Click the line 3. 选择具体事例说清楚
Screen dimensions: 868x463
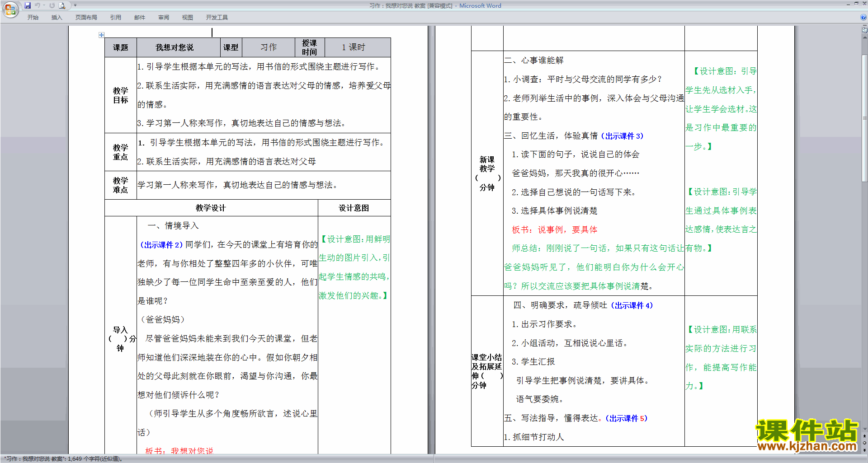pyautogui.click(x=554, y=211)
